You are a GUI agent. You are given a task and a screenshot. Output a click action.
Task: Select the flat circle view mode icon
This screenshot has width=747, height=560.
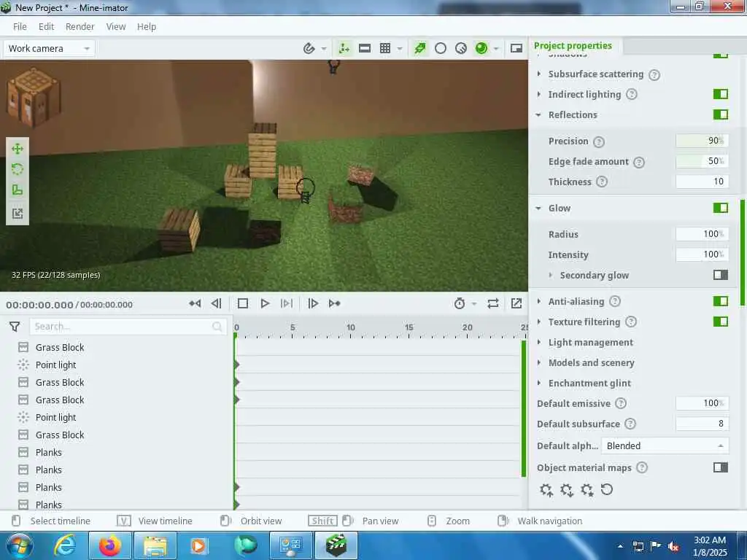[x=441, y=48]
